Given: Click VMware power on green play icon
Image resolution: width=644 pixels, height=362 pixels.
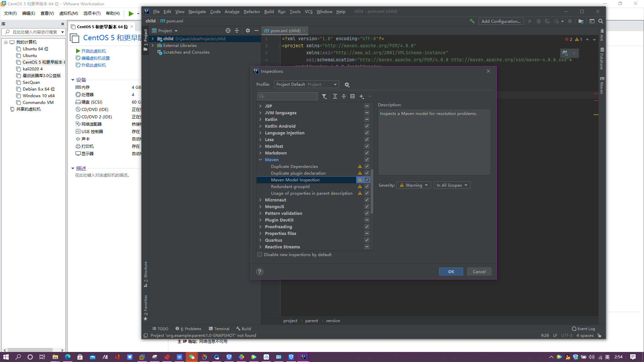Looking at the screenshot, I should (131, 13).
